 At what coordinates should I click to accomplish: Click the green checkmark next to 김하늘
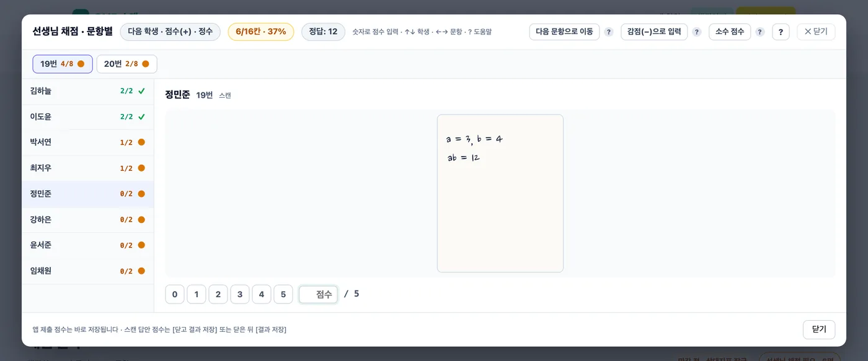(141, 91)
